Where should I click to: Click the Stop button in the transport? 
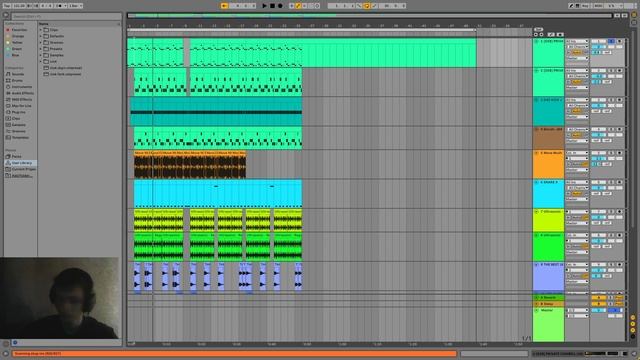click(x=272, y=6)
